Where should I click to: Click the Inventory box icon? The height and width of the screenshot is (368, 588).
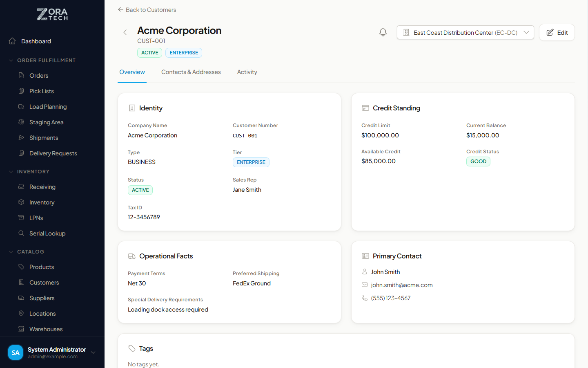pyautogui.click(x=21, y=202)
